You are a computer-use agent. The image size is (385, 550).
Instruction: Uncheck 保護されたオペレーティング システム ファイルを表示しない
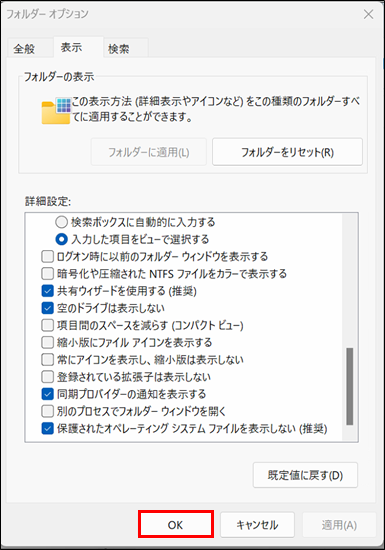[47, 428]
